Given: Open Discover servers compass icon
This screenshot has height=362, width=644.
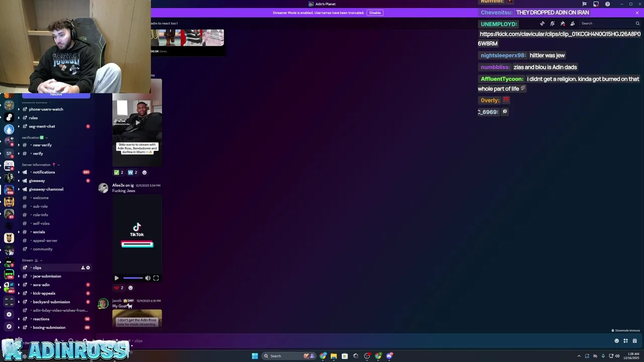Looking at the screenshot, I should coord(9,327).
